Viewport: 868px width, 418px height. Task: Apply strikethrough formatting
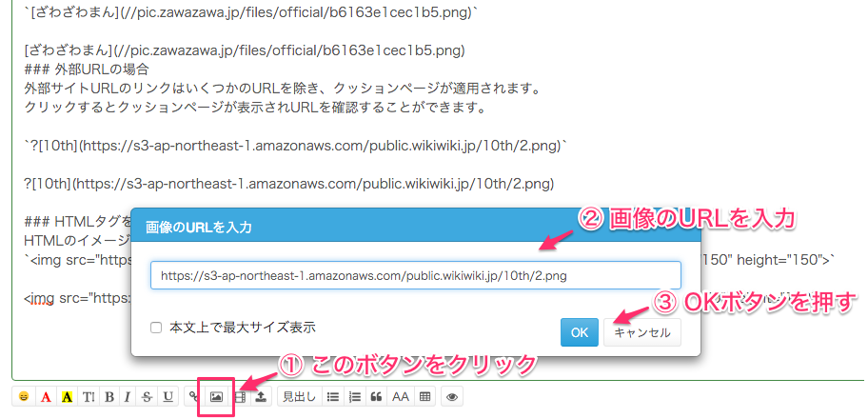tap(148, 397)
